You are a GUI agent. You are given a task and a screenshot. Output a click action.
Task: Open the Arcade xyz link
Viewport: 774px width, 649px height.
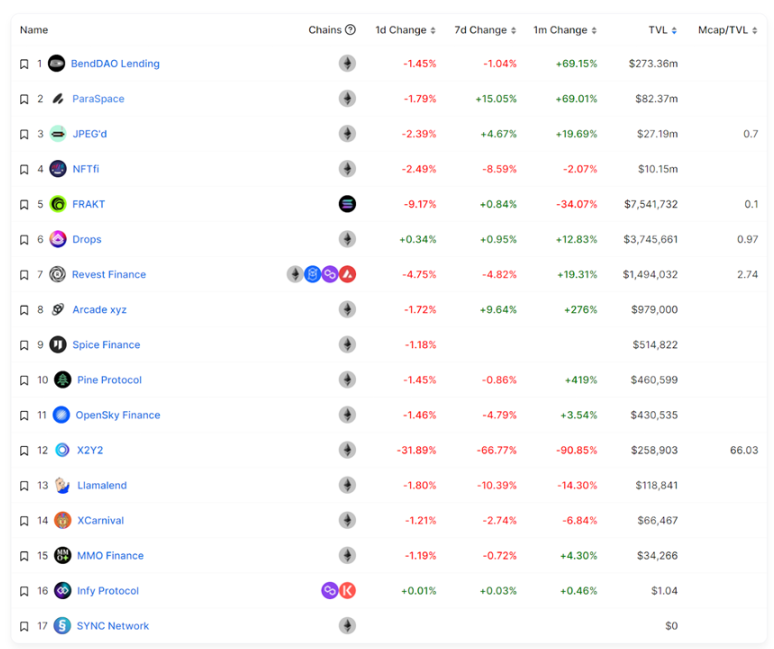click(99, 309)
